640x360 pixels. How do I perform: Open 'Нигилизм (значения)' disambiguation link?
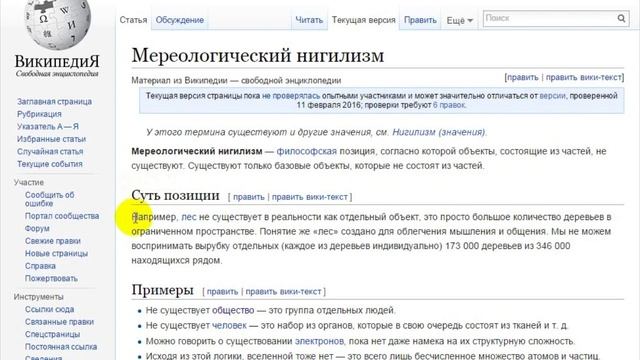439,132
